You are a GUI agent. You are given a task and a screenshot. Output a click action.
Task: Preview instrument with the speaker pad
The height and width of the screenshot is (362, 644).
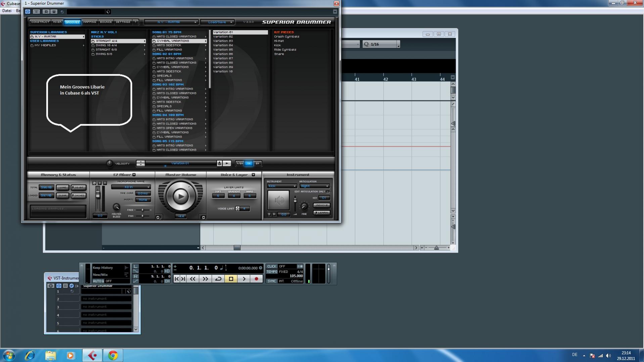(x=278, y=201)
